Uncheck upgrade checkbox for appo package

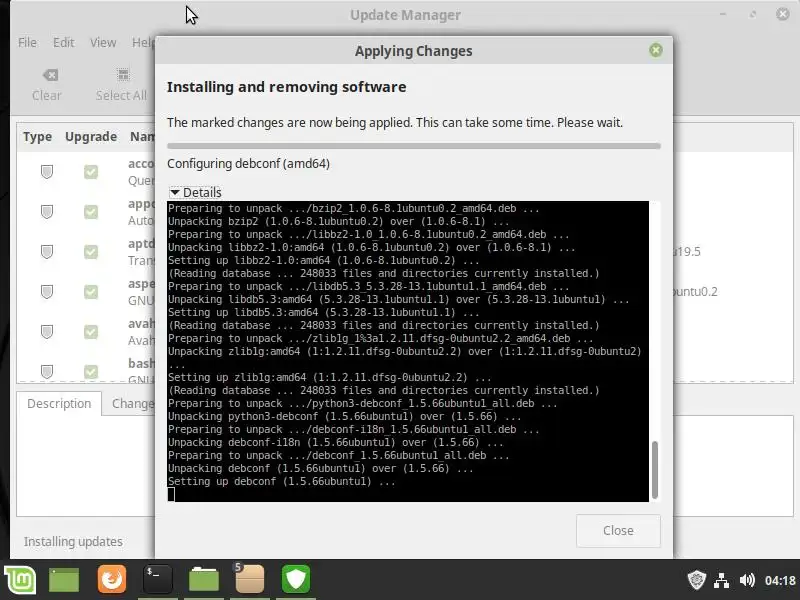(x=91, y=212)
